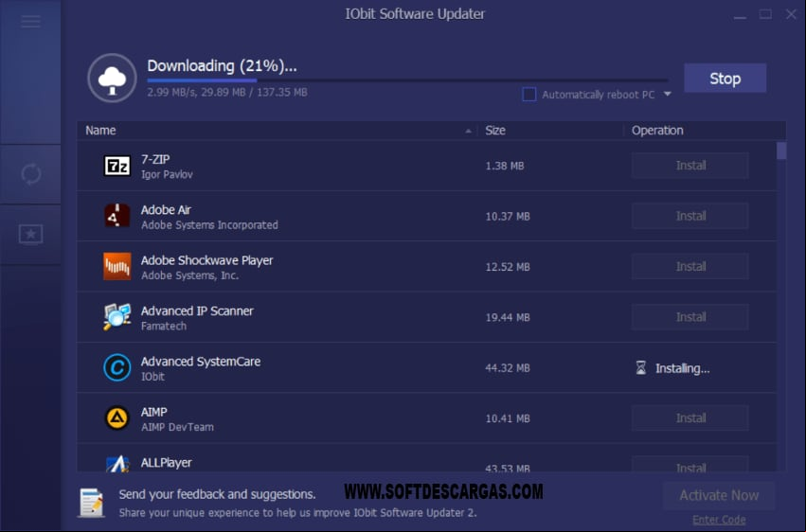806x532 pixels.
Task: Minimize the IObit Software Updater window
Action: [740, 16]
